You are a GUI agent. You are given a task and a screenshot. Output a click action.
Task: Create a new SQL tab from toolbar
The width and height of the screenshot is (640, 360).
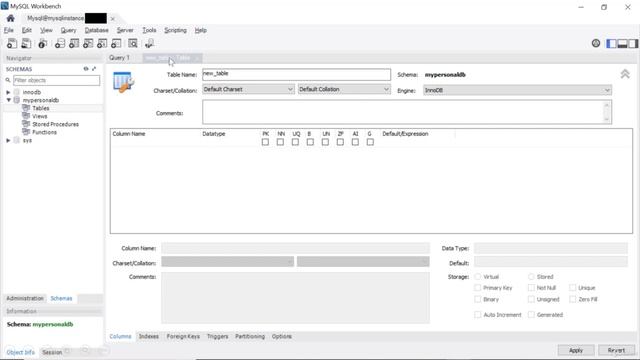12,43
